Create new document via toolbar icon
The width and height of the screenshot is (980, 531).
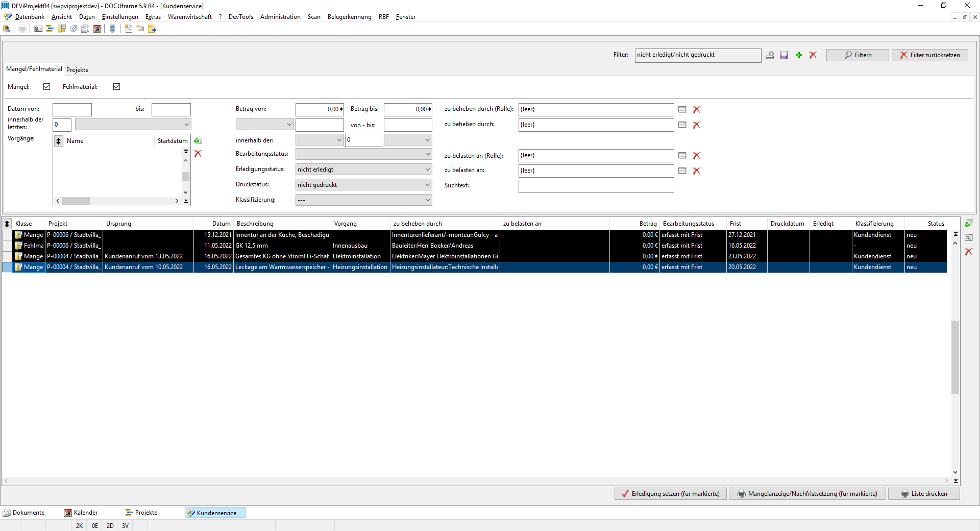(129, 29)
